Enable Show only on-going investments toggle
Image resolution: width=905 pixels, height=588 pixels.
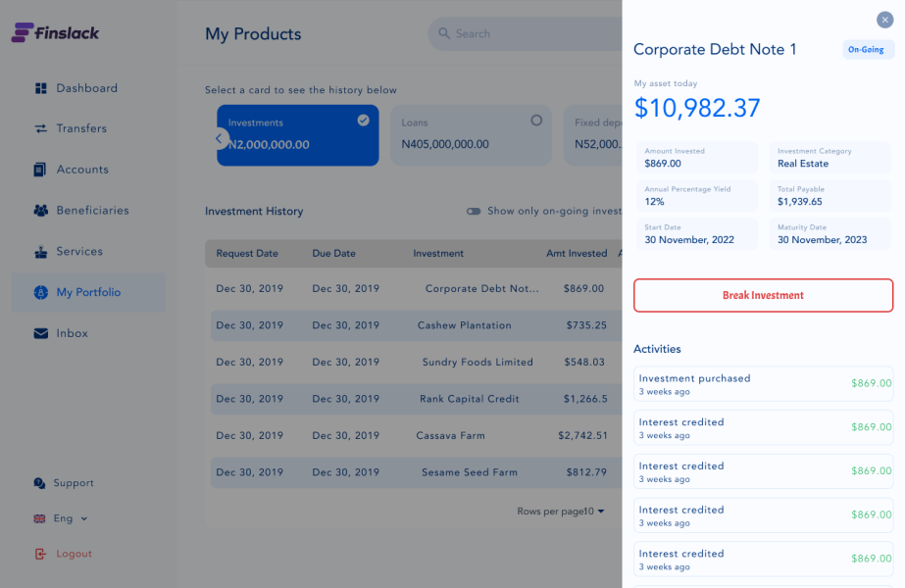coord(474,211)
